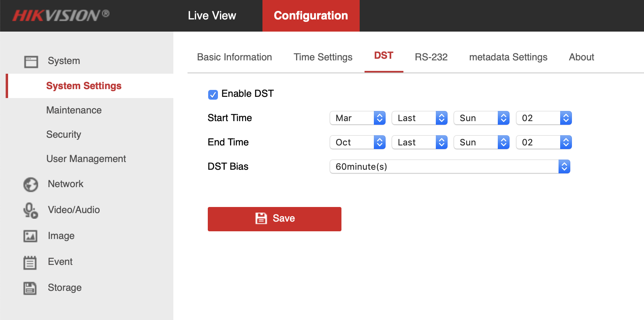Click the Video/Audio microphone icon
Viewport: 644px width, 320px height.
click(30, 210)
